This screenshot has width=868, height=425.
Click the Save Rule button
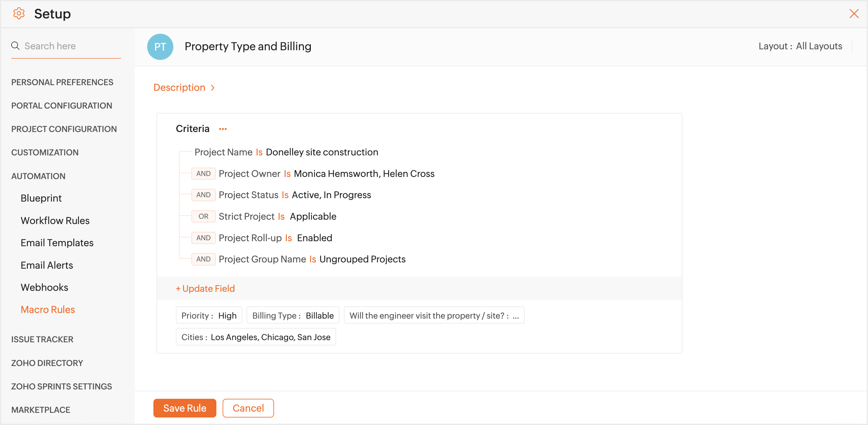[185, 408]
